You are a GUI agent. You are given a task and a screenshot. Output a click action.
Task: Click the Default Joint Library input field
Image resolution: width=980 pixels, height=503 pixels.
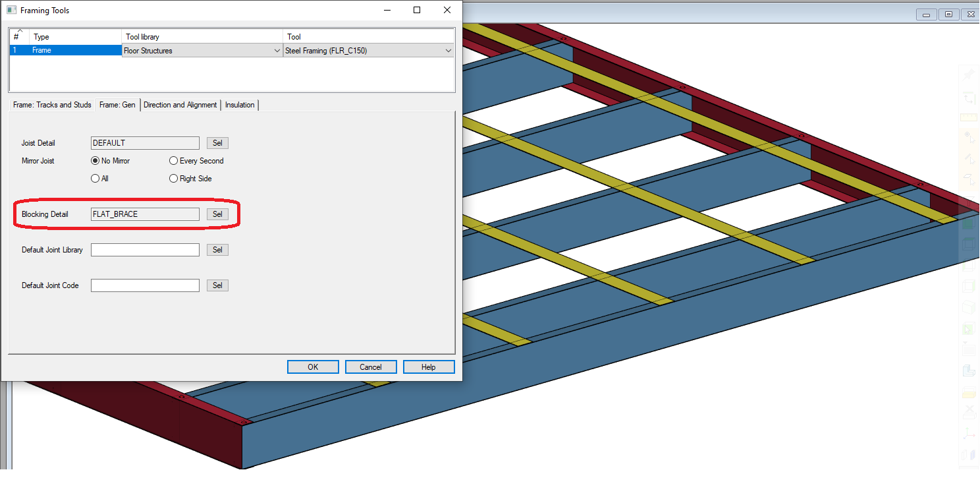click(145, 250)
